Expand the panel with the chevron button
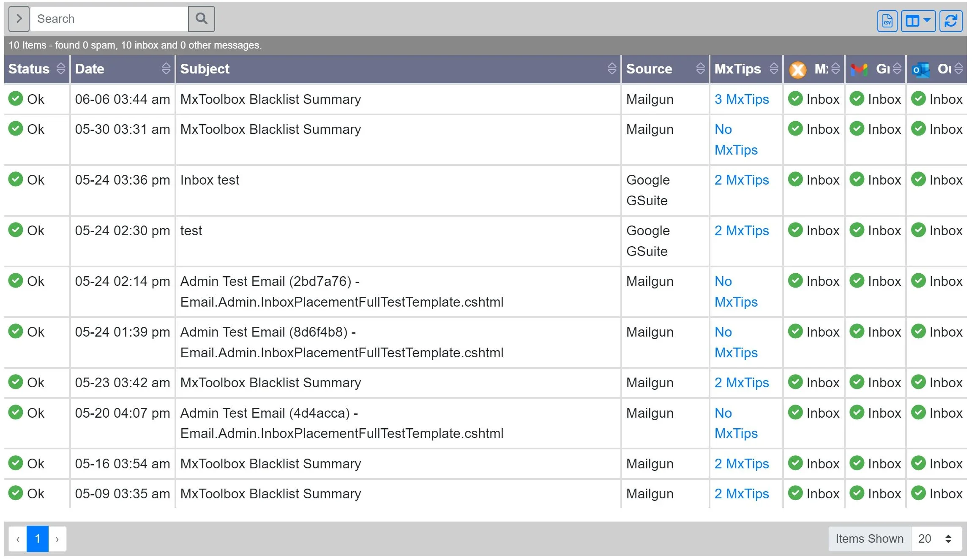The width and height of the screenshot is (972, 560). (19, 19)
